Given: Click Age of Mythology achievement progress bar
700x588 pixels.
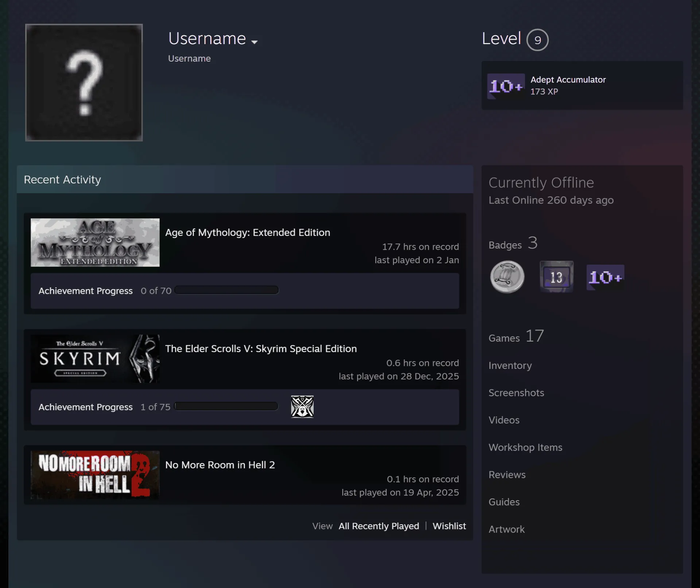Looking at the screenshot, I should (x=226, y=290).
